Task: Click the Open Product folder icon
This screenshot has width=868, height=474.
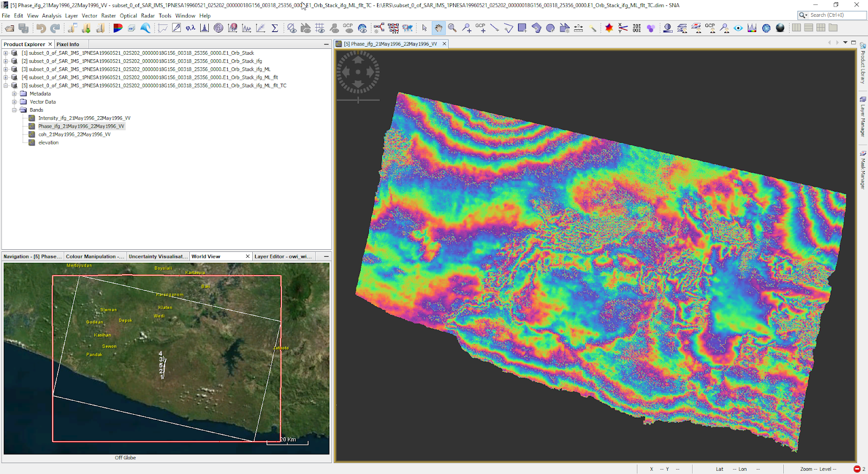Action: click(x=10, y=28)
